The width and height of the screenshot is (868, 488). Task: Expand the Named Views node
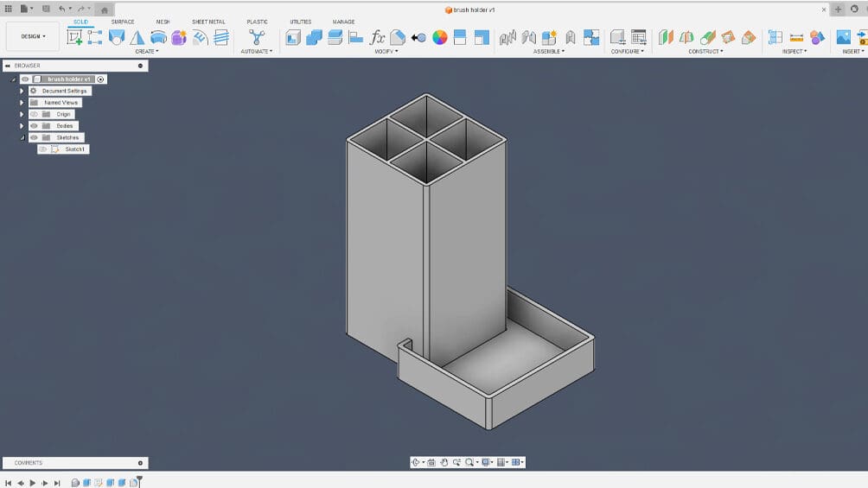[x=22, y=103]
